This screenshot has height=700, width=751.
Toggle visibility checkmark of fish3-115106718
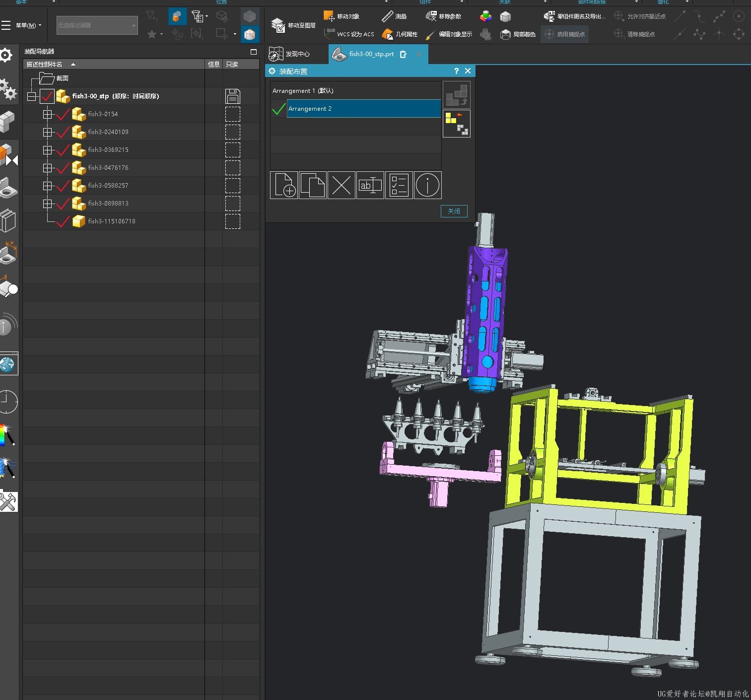pos(63,221)
